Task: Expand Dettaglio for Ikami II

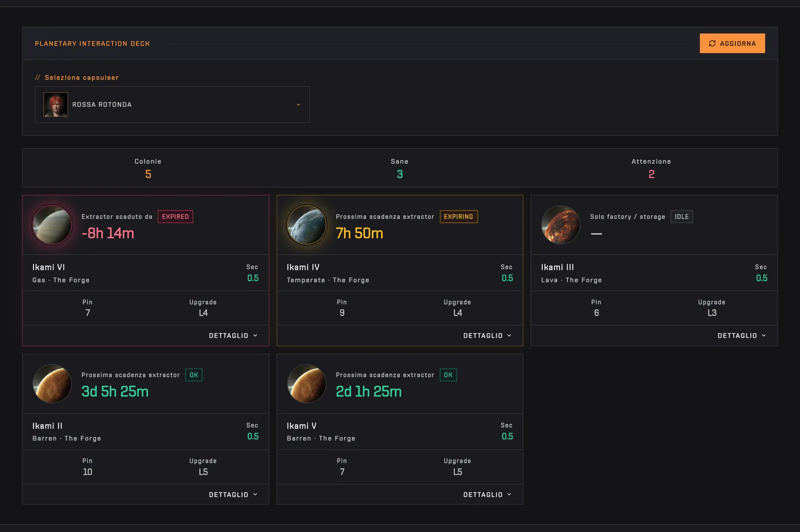Action: [x=233, y=494]
